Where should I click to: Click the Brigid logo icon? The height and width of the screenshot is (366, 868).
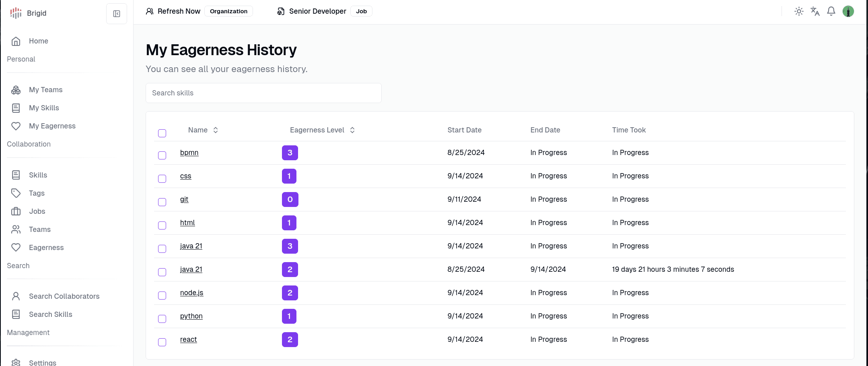[15, 13]
